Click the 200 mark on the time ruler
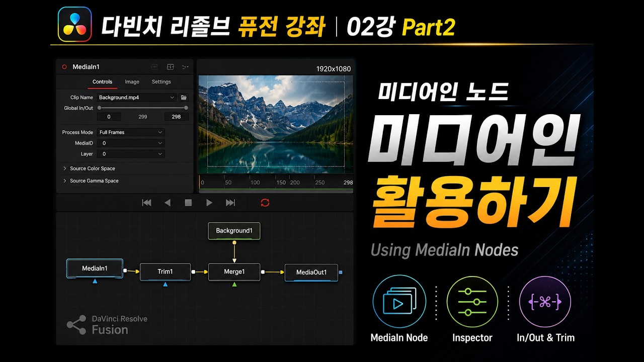Image resolution: width=644 pixels, height=362 pixels. pos(295,183)
